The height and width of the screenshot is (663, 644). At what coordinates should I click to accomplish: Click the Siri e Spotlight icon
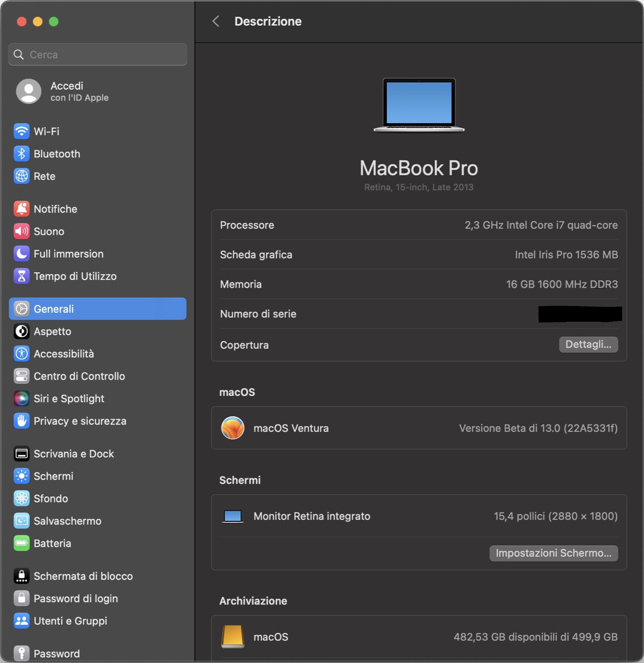coord(22,398)
